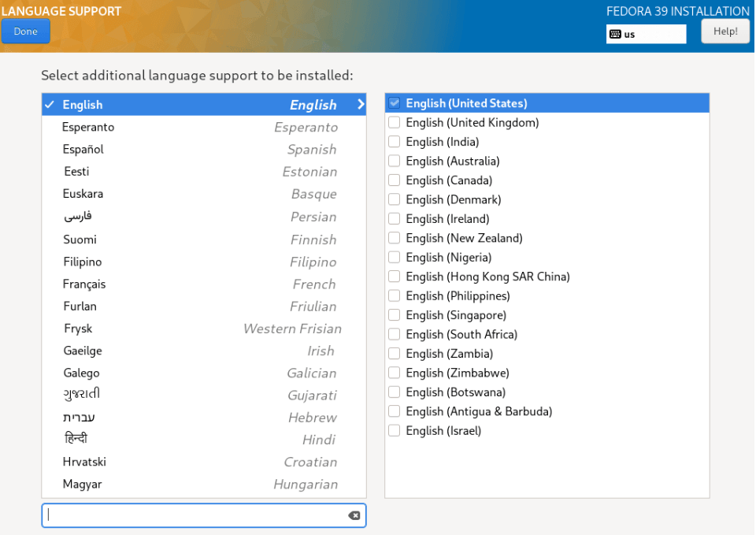
Task: Enable English (Zambia) checkbox
Action: point(395,354)
